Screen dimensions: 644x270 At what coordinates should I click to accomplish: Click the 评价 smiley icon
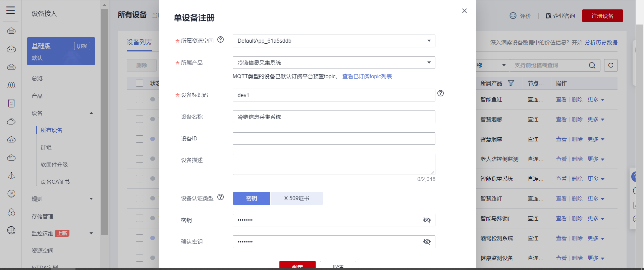point(513,16)
